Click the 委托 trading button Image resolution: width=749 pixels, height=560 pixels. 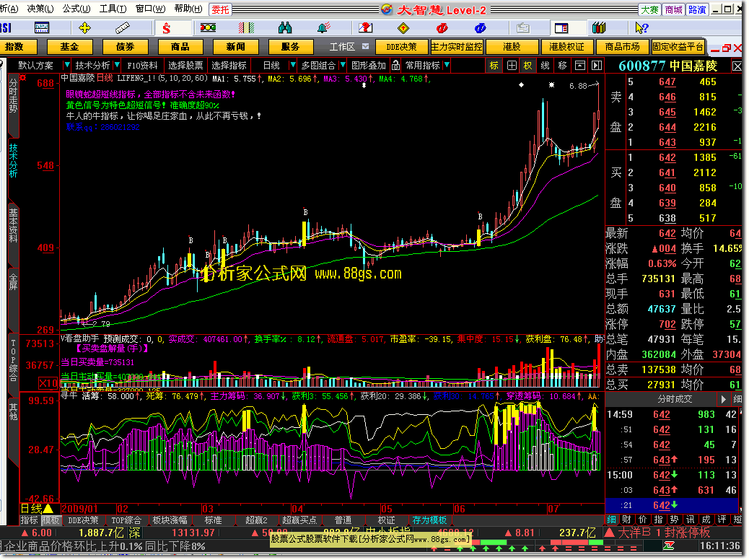pyautogui.click(x=220, y=9)
